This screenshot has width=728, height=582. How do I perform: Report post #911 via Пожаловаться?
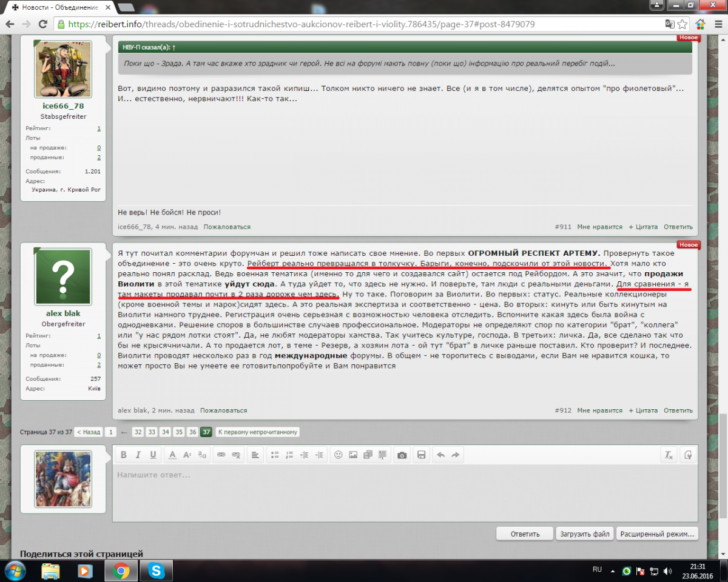(x=227, y=227)
